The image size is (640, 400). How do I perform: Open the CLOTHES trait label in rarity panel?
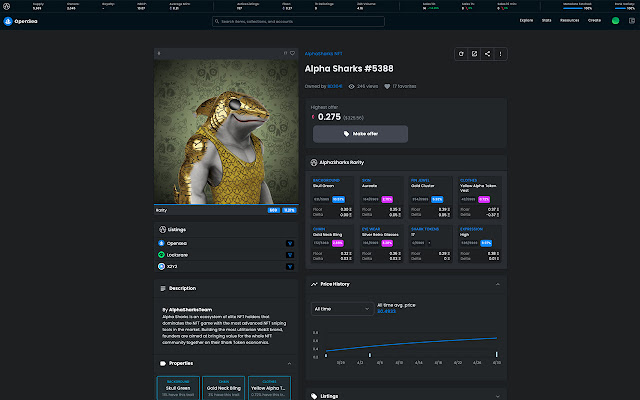click(468, 180)
